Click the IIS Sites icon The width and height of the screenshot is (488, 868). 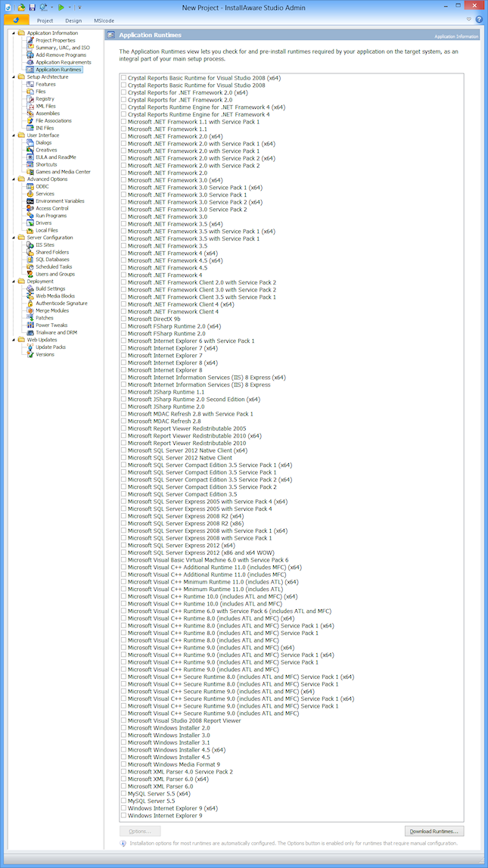pos(31,244)
